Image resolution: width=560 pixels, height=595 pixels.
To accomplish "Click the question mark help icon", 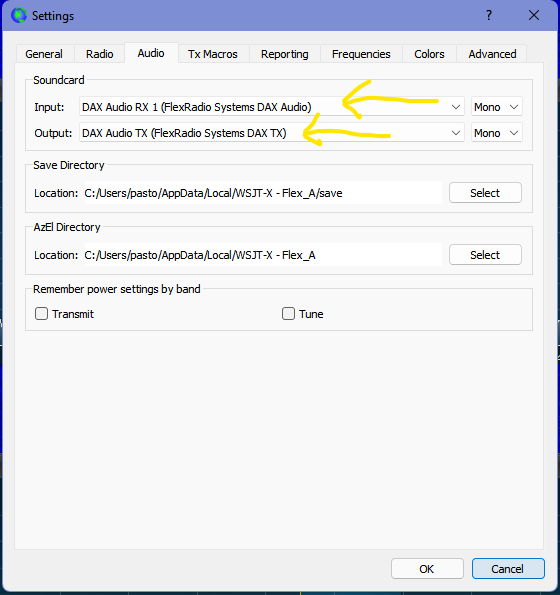I will tap(489, 16).
